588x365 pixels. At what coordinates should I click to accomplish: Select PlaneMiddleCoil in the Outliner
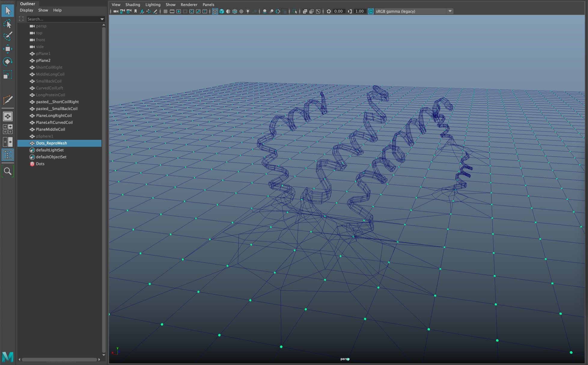click(x=50, y=129)
